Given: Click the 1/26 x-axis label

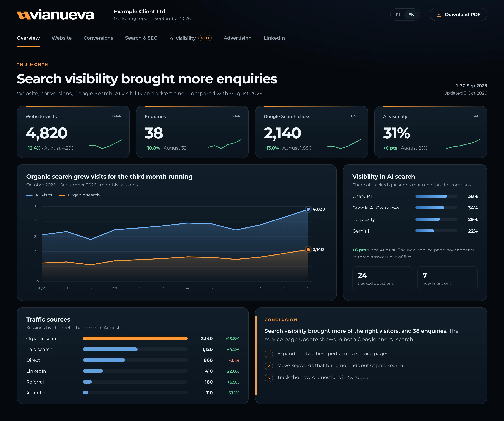Looking at the screenshot, I should click(x=115, y=288).
